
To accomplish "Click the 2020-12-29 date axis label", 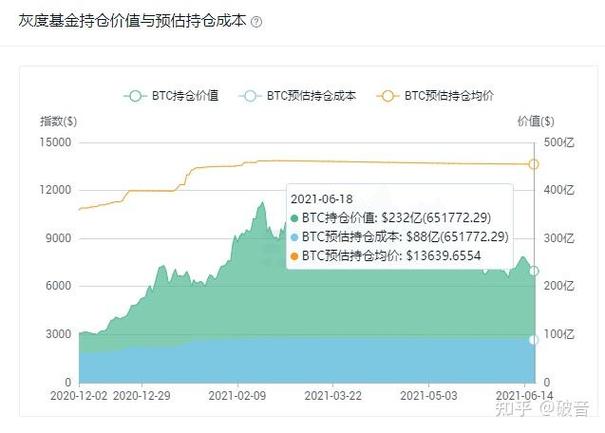I will pos(142,396).
